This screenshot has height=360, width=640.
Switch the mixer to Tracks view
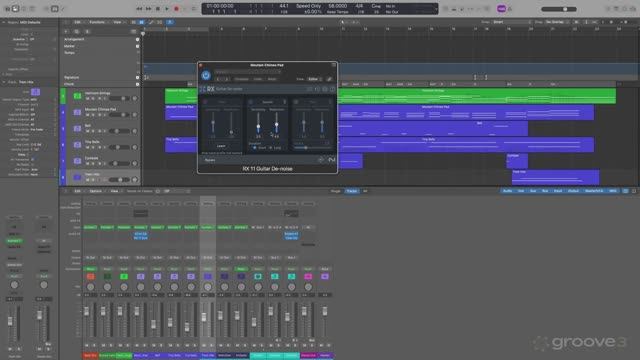pyautogui.click(x=351, y=191)
